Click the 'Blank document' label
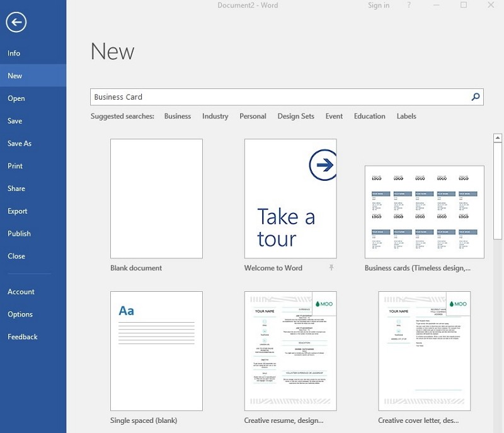The height and width of the screenshot is (433, 504). tap(136, 268)
